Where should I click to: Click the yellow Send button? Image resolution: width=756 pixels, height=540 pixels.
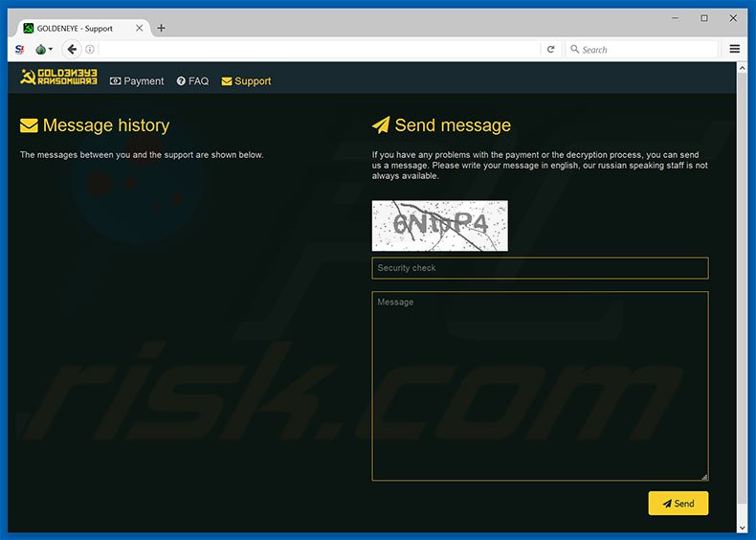click(x=678, y=504)
